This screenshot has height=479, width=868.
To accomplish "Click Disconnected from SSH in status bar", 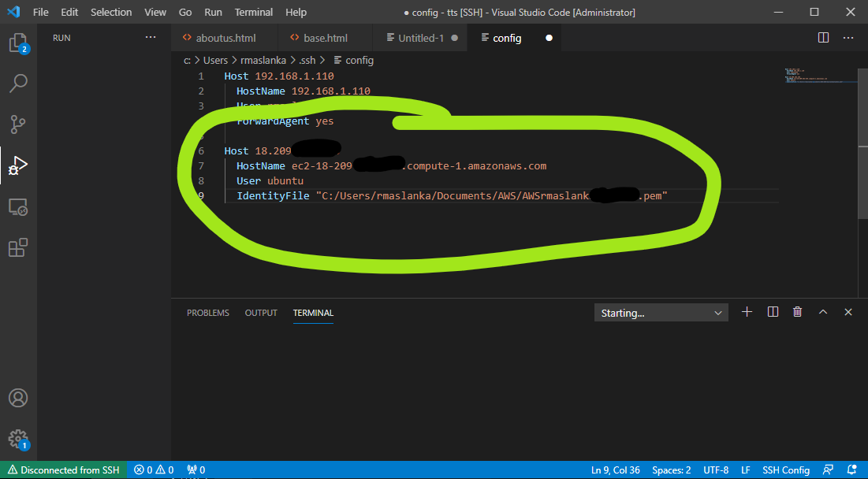I will click(x=62, y=470).
